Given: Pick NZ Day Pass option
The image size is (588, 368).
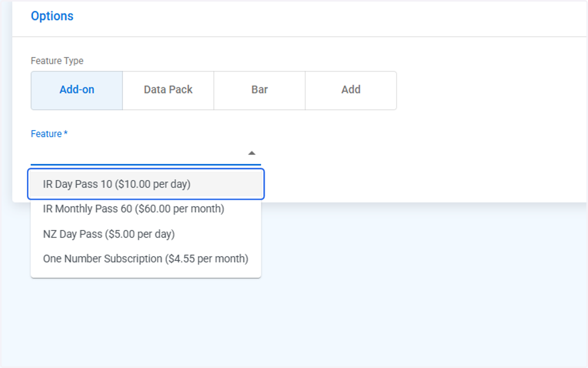Looking at the screenshot, I should 146,234.
